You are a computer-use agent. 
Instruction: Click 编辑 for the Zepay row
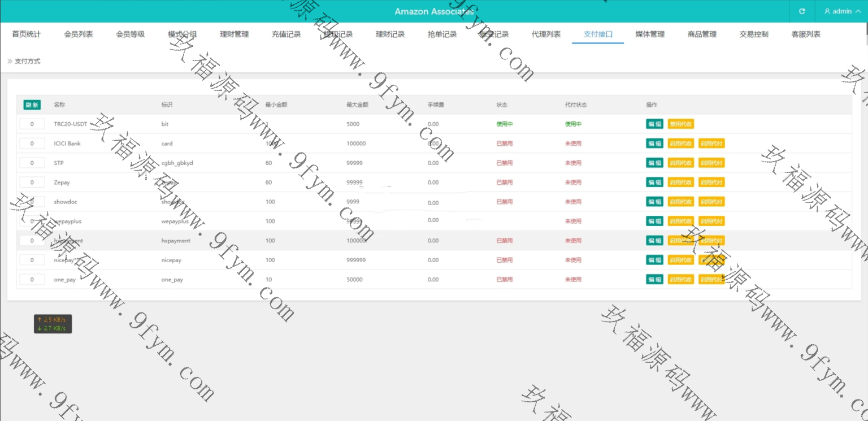coord(654,183)
